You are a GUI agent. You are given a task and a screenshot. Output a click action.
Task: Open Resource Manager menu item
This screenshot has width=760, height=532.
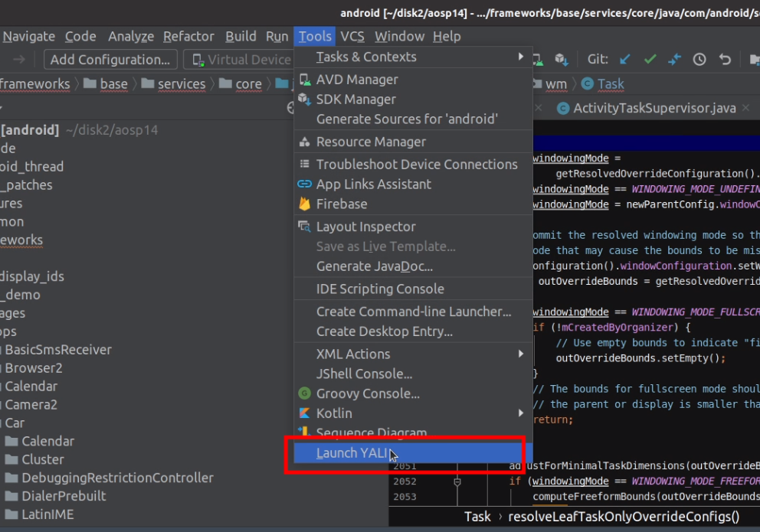click(x=413, y=142)
